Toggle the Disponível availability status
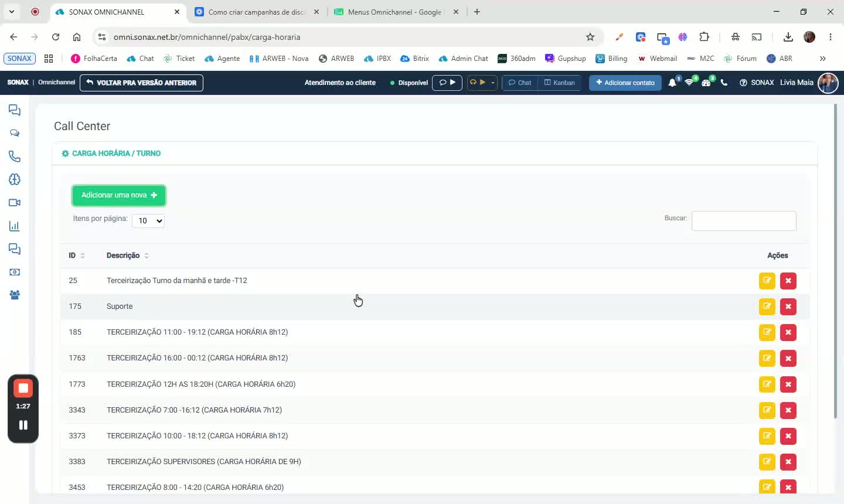This screenshot has width=844, height=504. 409,83
